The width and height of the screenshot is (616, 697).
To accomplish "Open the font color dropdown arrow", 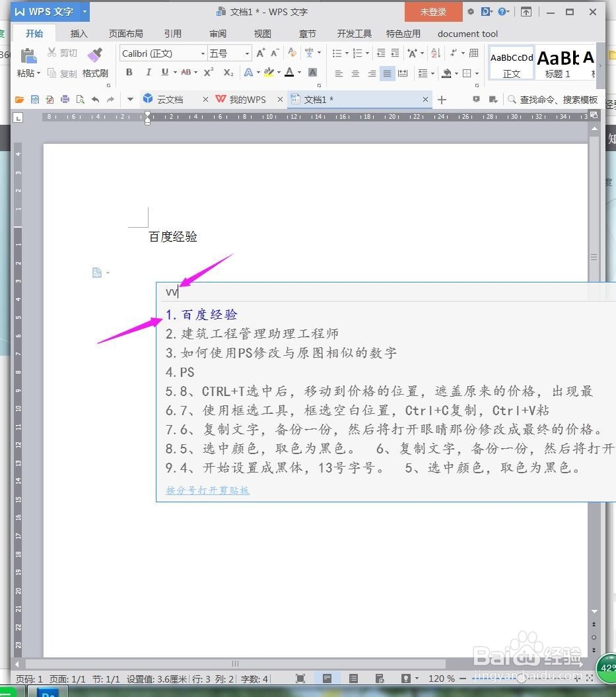I will [x=299, y=73].
